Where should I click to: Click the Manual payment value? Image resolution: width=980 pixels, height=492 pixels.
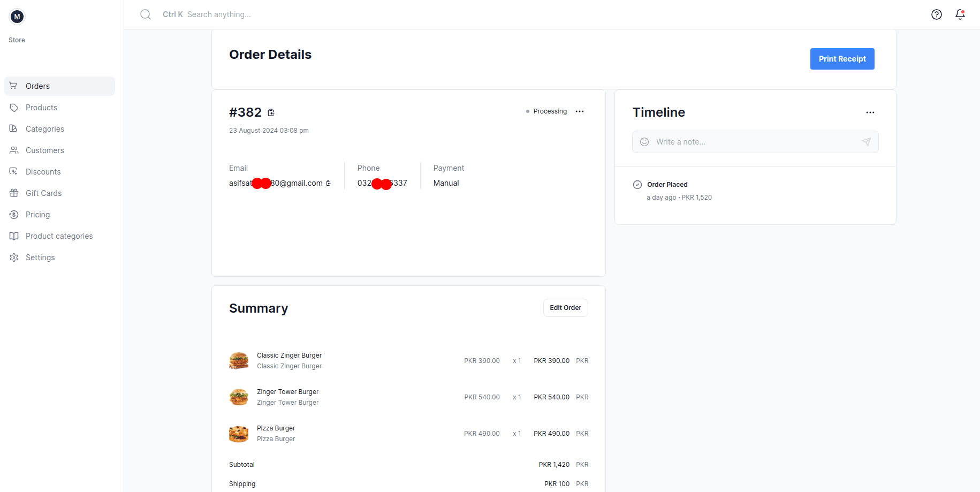[x=446, y=183]
